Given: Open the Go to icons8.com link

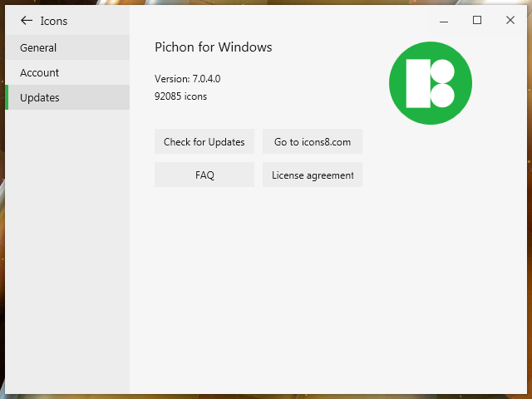Looking at the screenshot, I should pos(313,142).
